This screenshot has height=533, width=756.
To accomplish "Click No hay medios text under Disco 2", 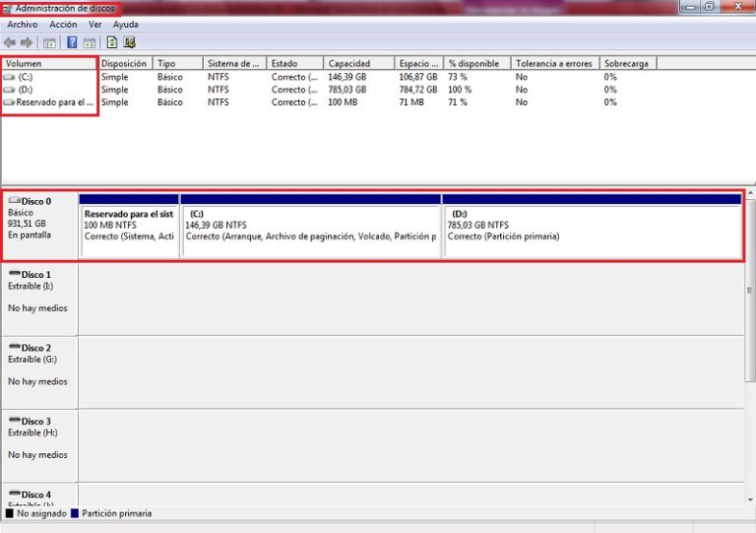I will click(x=37, y=381).
